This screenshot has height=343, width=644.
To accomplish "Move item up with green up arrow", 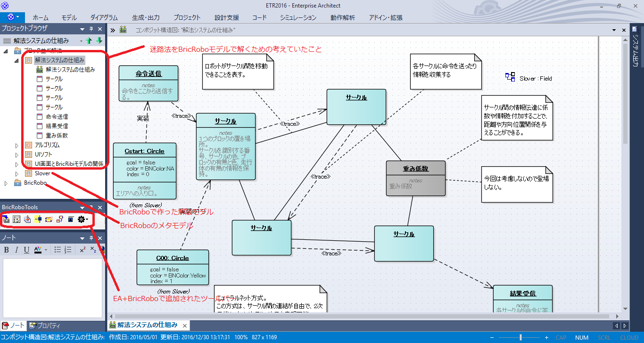I will click(89, 41).
